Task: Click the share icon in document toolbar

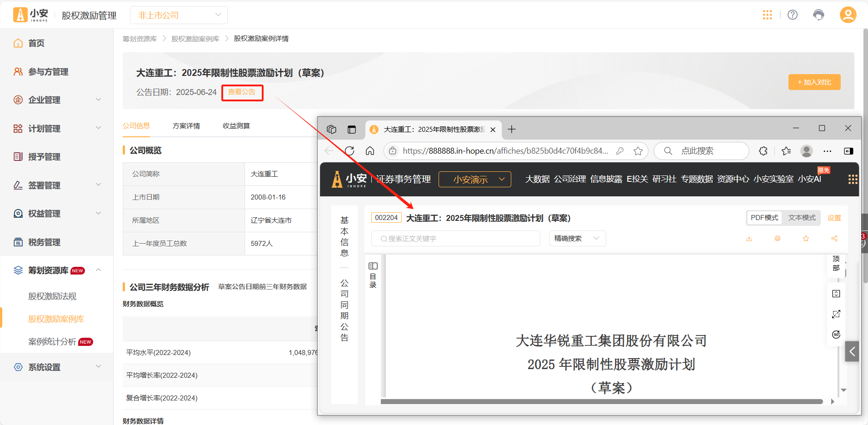Action: tap(834, 239)
